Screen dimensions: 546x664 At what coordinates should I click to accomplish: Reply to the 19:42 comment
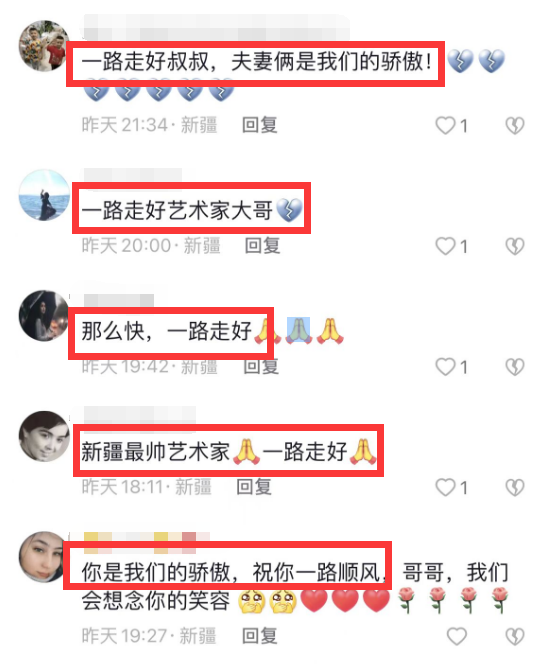[261, 367]
